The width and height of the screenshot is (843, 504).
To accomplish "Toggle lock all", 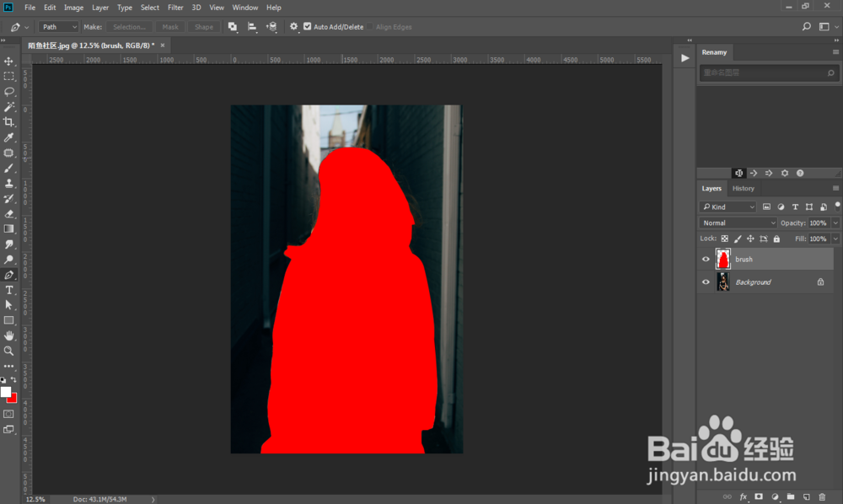I will pos(776,239).
